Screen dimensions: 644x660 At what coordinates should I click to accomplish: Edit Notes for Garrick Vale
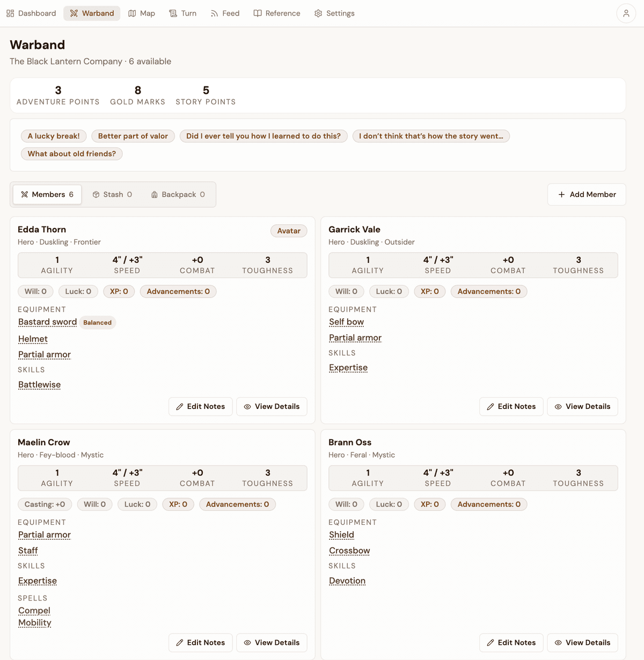click(511, 407)
